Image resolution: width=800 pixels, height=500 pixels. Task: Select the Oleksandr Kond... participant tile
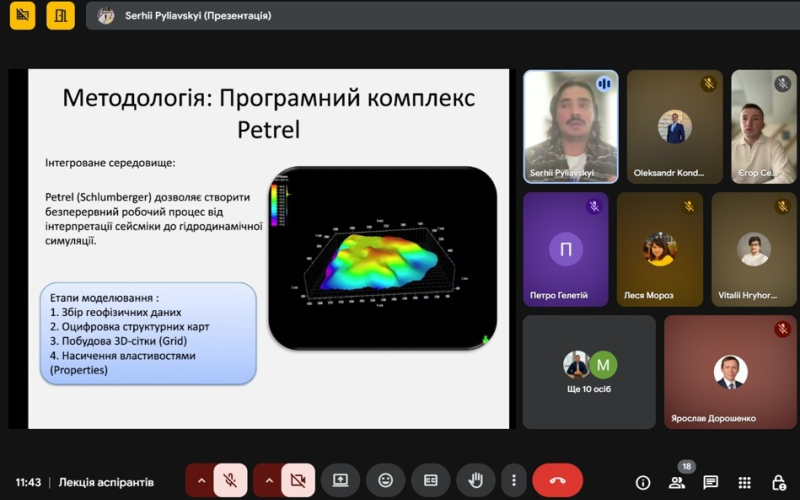click(674, 127)
